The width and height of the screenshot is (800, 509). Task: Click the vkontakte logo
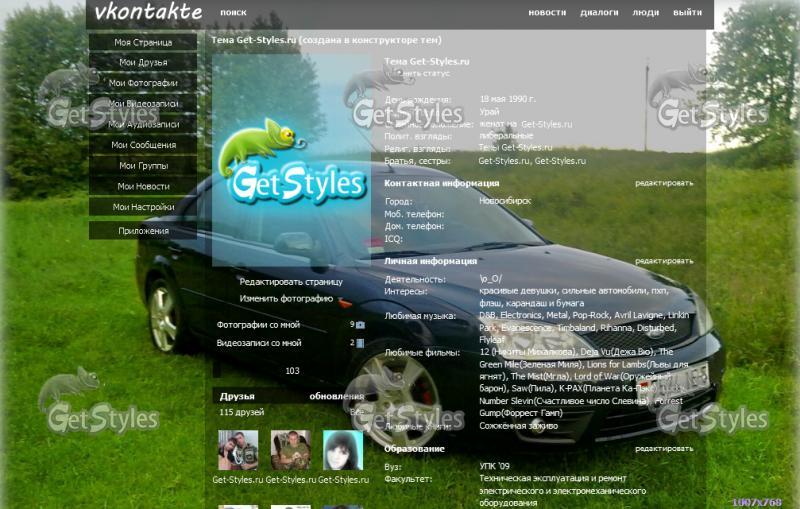coord(148,12)
